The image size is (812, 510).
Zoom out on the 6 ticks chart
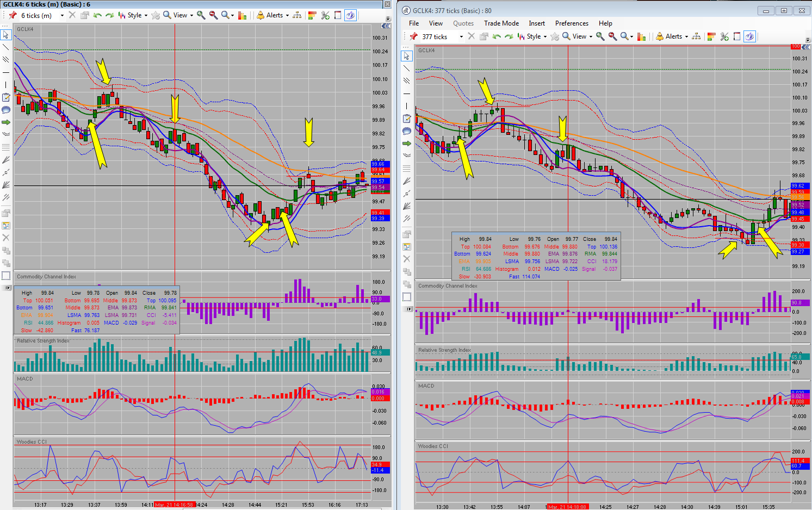pos(213,15)
